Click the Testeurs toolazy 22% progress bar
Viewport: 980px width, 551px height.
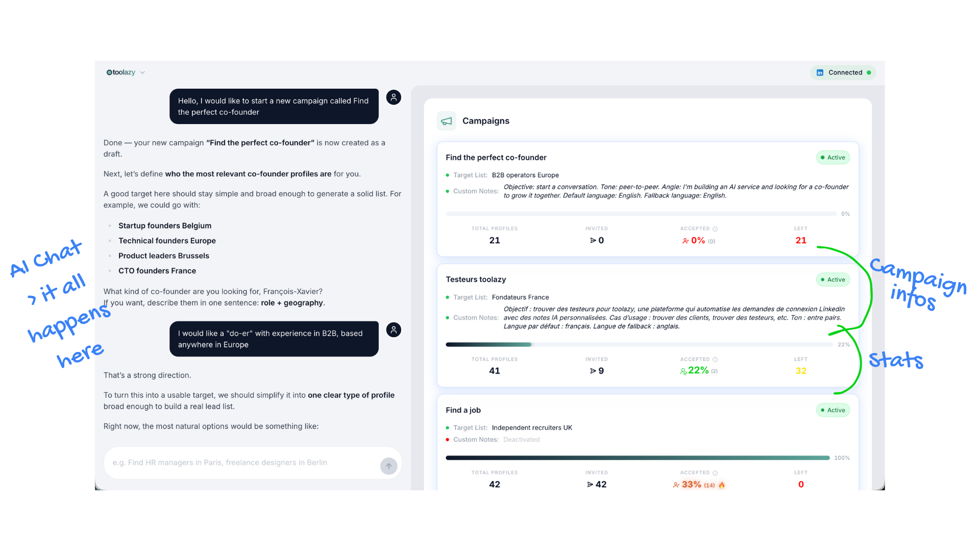[639, 345]
